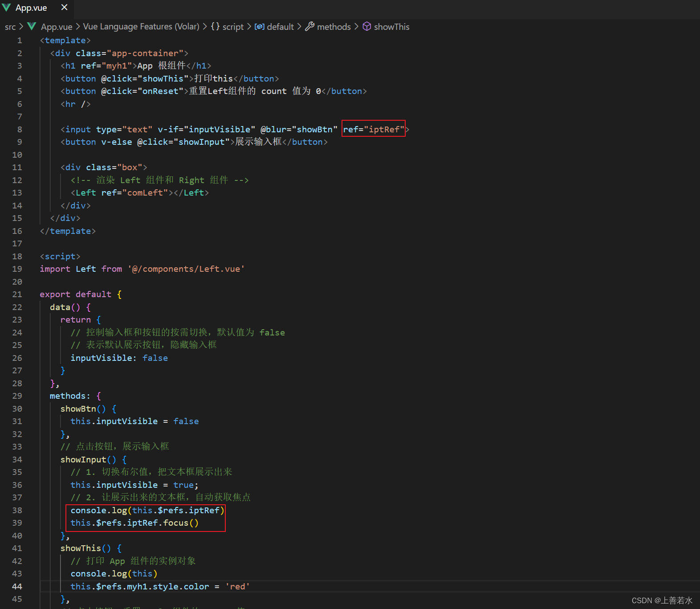Viewport: 700px width, 609px height.
Task: Open the script breadcrumb item
Action: pos(233,27)
